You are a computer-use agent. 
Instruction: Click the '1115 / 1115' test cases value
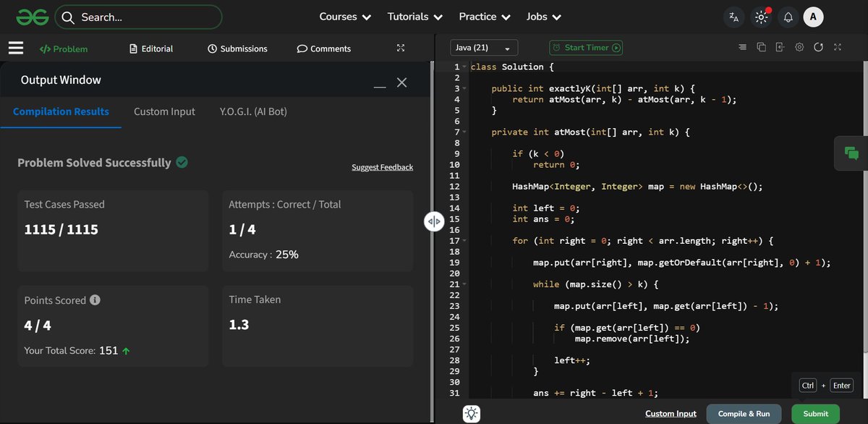pyautogui.click(x=61, y=230)
